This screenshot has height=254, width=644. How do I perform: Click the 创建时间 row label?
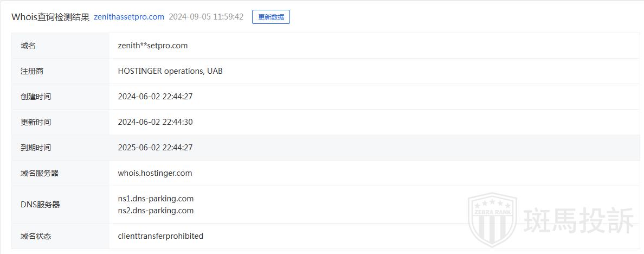pyautogui.click(x=36, y=97)
